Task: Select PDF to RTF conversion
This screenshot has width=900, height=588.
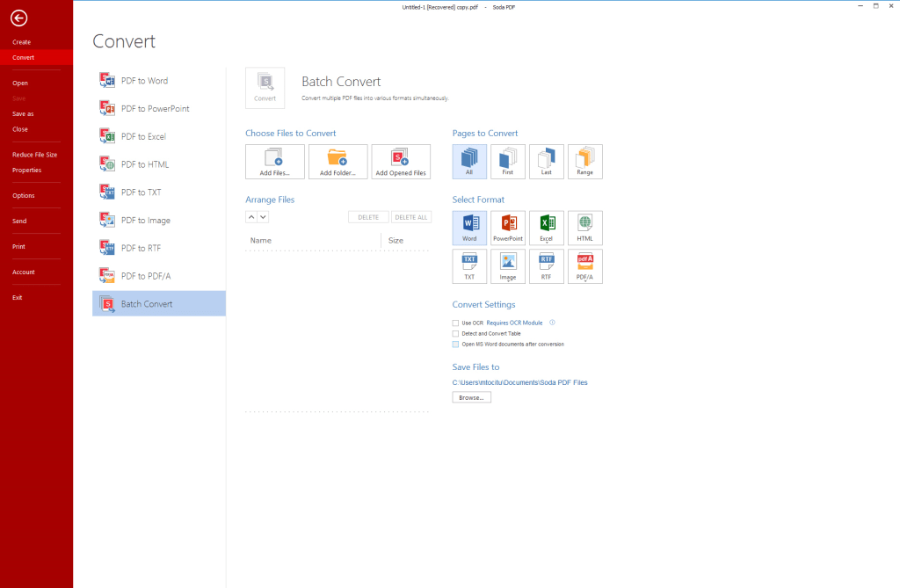Action: pyautogui.click(x=159, y=248)
